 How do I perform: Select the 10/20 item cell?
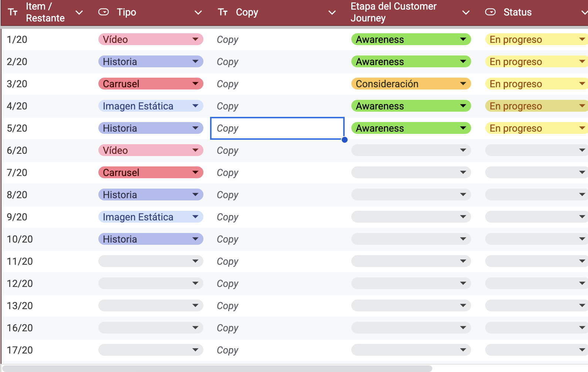tap(47, 239)
